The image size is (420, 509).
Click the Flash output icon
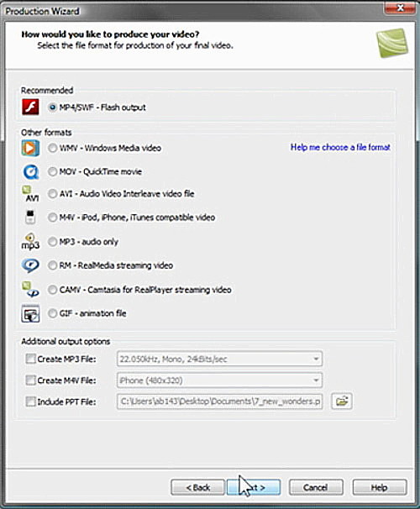pos(30,108)
